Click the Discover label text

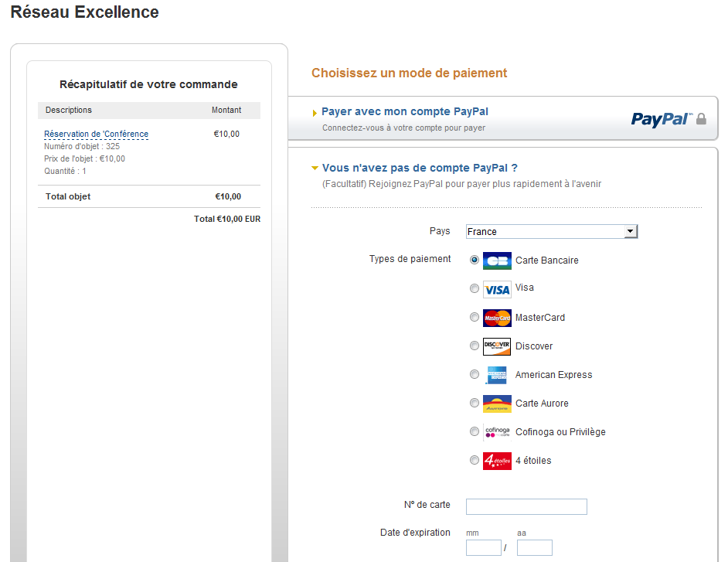click(534, 346)
